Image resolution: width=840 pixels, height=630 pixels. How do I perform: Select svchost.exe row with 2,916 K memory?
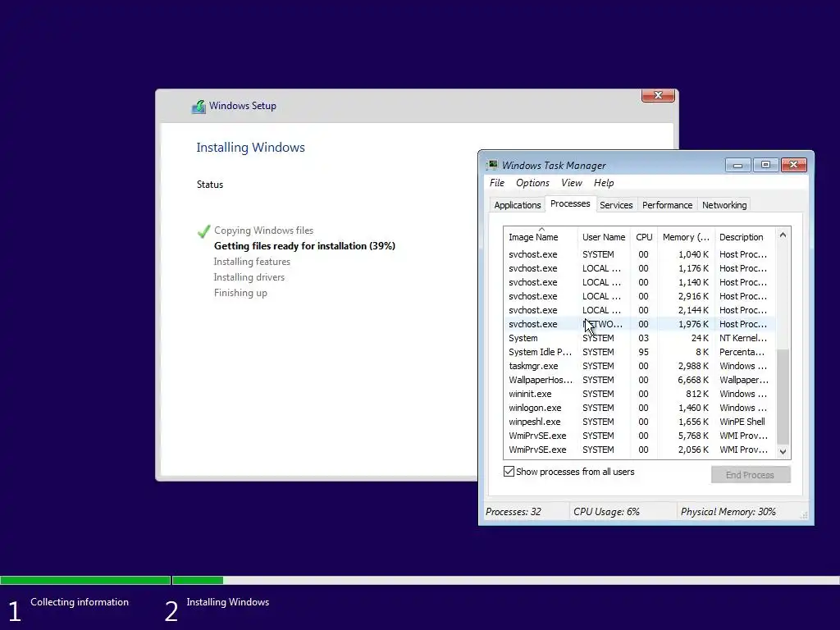(x=640, y=296)
